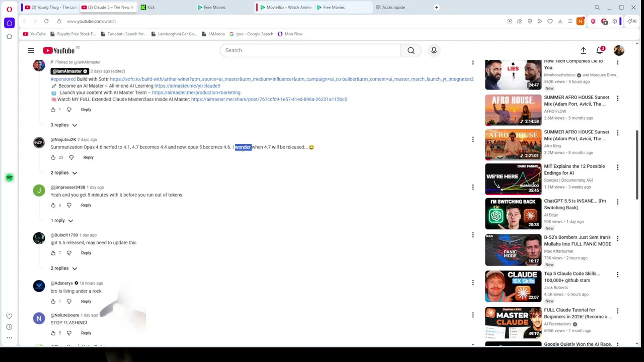Open options for Top 5 Claude Code Skills
The width and height of the screenshot is (644, 362).
pos(618,275)
